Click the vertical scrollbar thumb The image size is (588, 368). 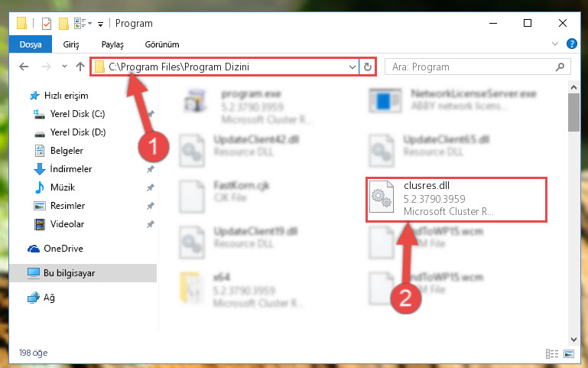[573, 112]
